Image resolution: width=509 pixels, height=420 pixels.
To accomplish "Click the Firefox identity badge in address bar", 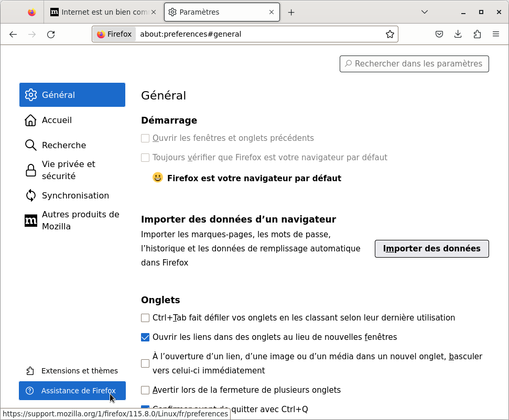I will [114, 34].
